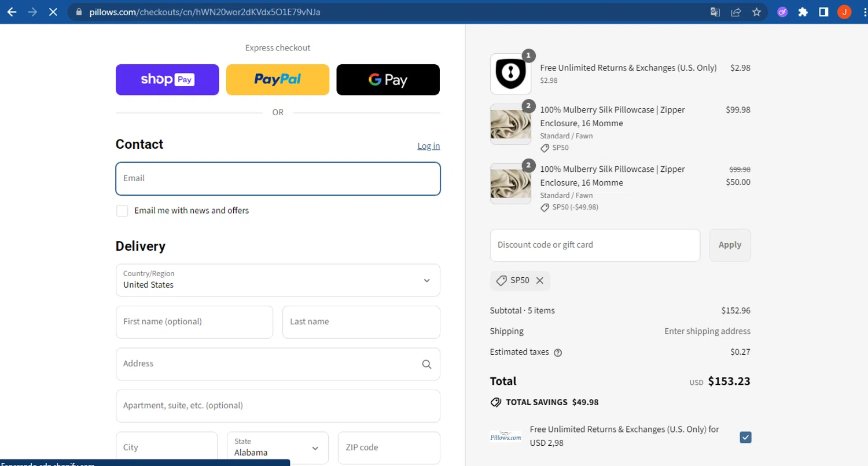Screen dimensions: 868x466
Task: Click the Unlimited Returns shield thumbnail
Action: click(x=510, y=74)
